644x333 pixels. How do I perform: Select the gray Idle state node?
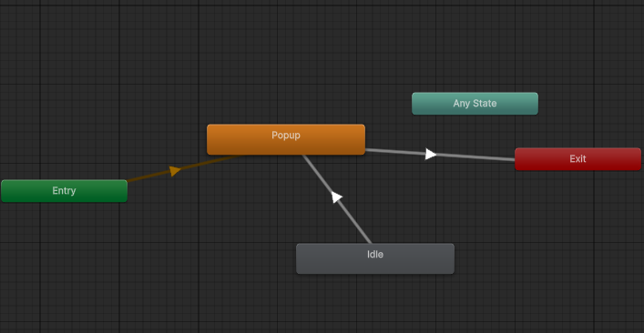375,258
